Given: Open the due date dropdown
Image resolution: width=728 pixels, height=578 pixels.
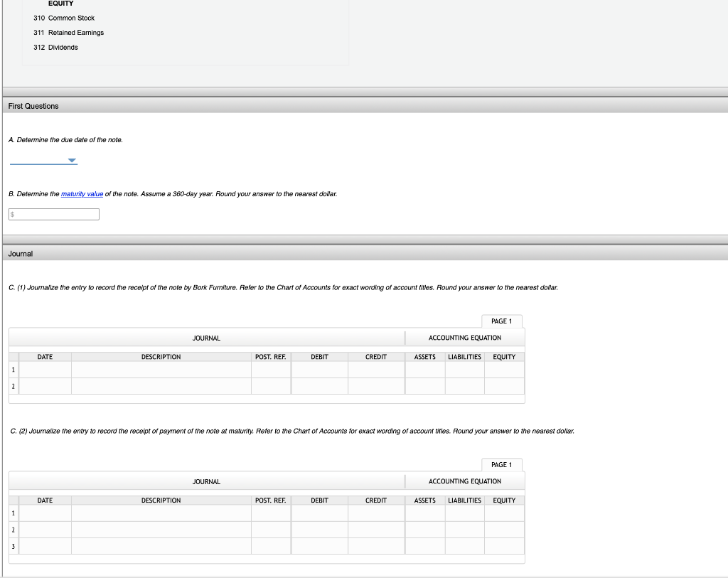Looking at the screenshot, I should tap(43, 160).
